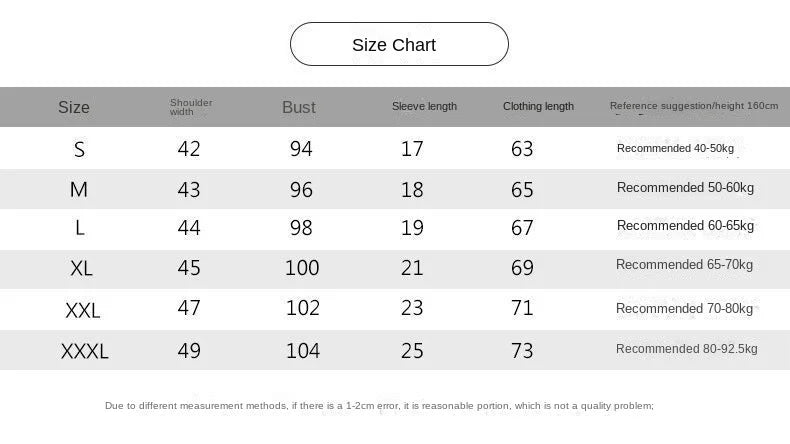This screenshot has height=444, width=790.
Task: Select the S size row label
Action: point(79,149)
